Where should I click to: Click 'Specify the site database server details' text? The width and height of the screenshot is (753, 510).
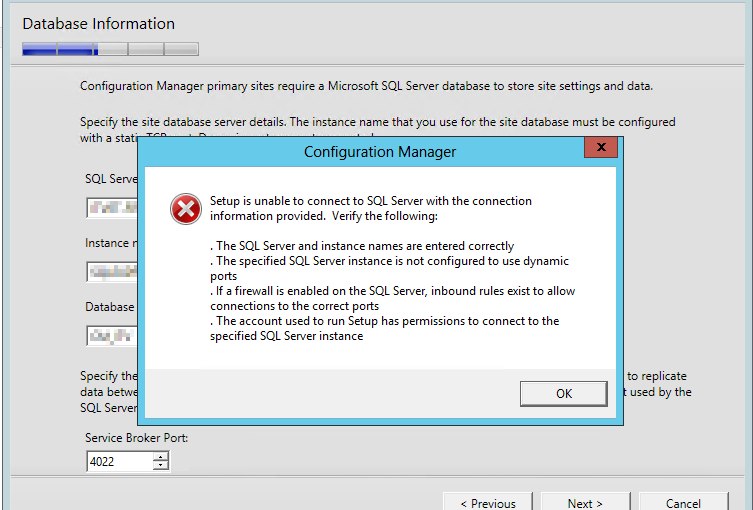(378, 130)
